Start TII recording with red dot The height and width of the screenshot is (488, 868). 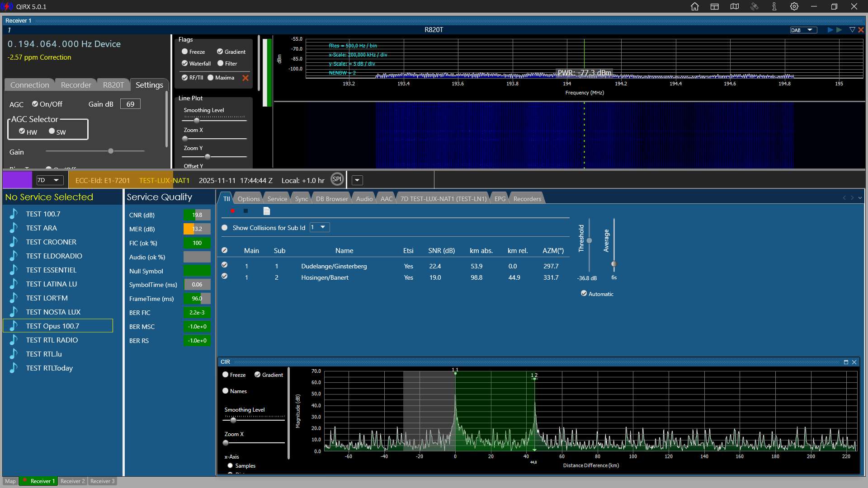click(x=232, y=211)
